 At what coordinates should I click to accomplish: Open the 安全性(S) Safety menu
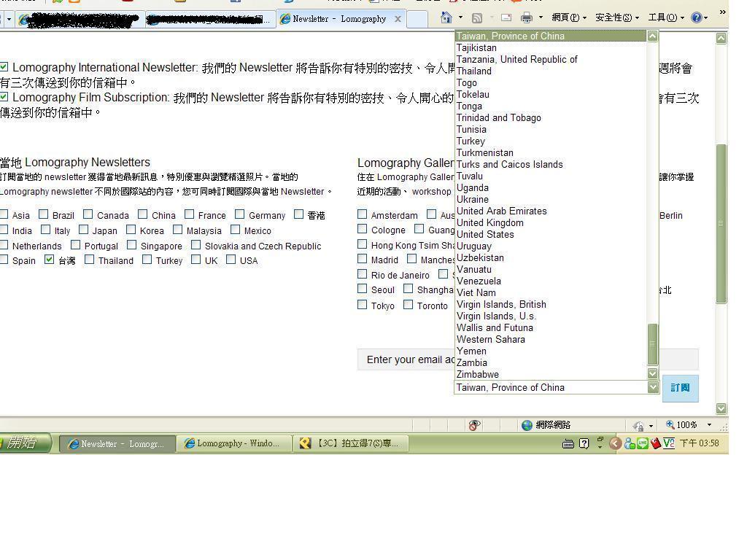[617, 17]
